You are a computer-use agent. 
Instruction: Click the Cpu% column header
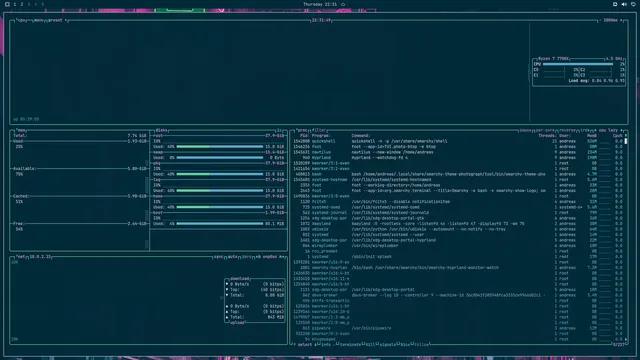[618, 136]
